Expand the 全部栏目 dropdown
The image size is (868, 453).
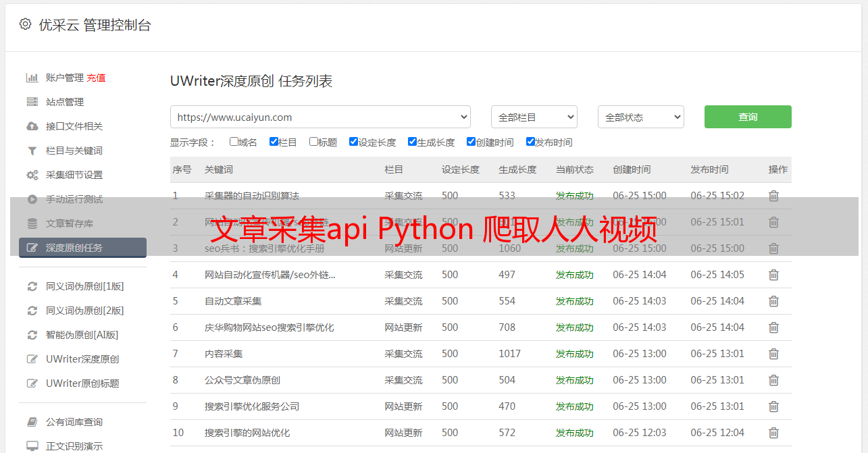534,117
